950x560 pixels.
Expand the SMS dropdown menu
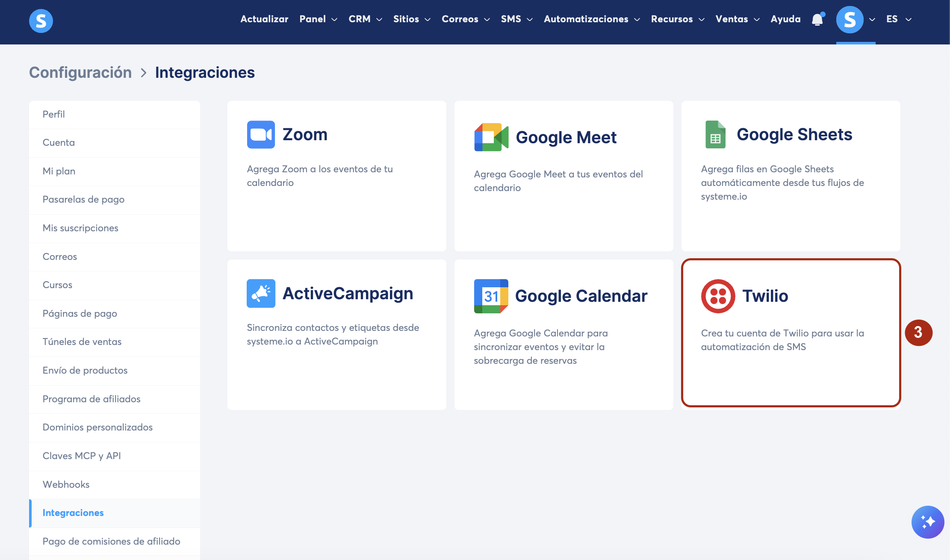(x=517, y=19)
